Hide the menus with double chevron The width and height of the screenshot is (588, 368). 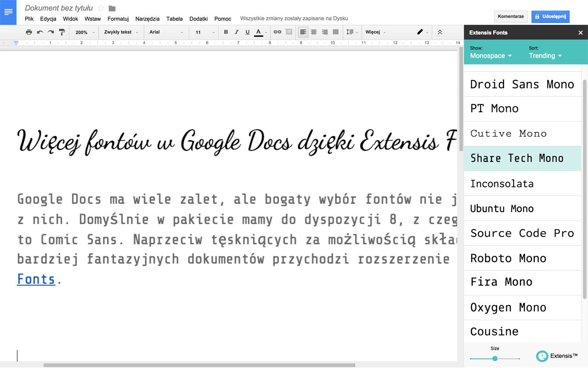click(440, 32)
